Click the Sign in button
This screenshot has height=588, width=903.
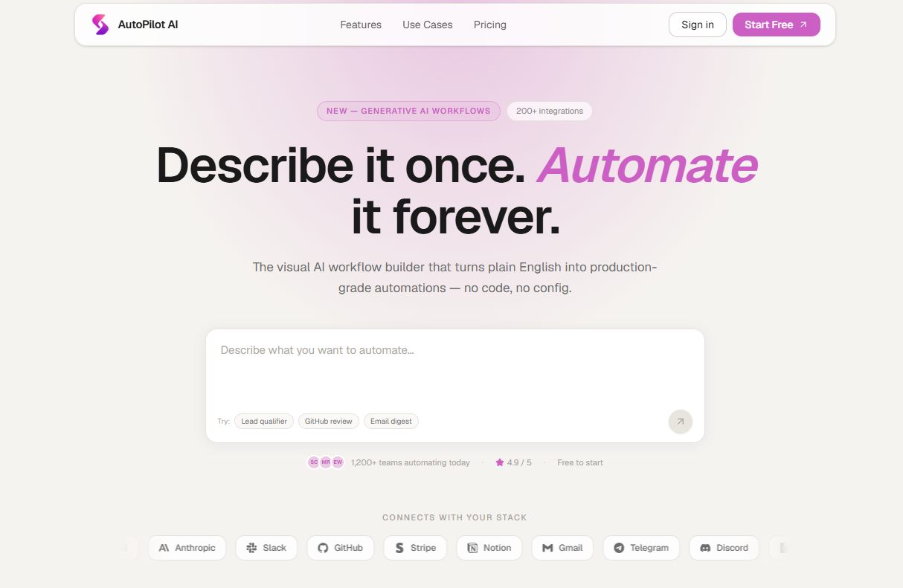698,25
